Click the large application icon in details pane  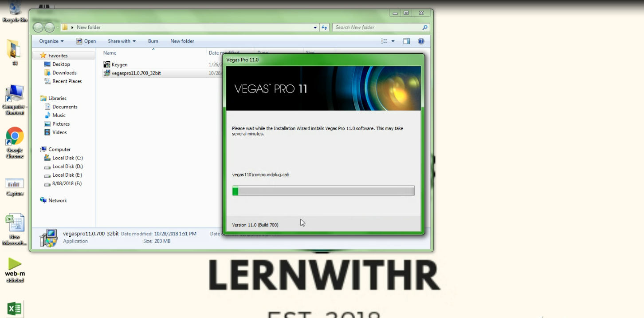pyautogui.click(x=48, y=238)
